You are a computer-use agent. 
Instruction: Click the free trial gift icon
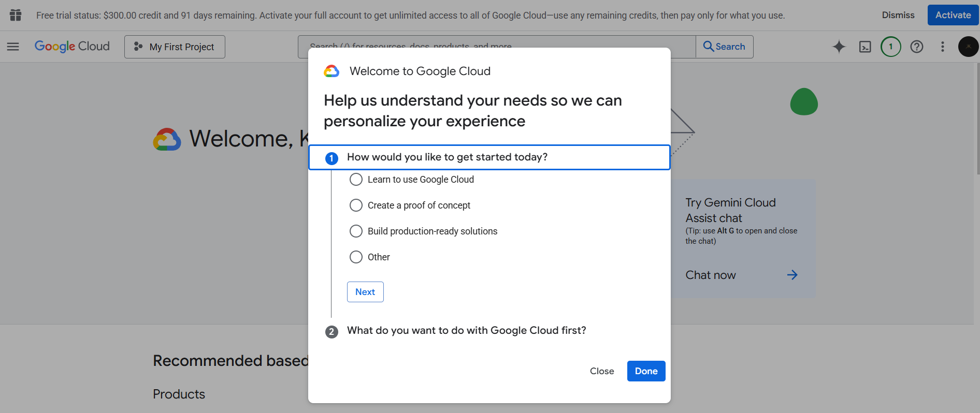(x=16, y=15)
